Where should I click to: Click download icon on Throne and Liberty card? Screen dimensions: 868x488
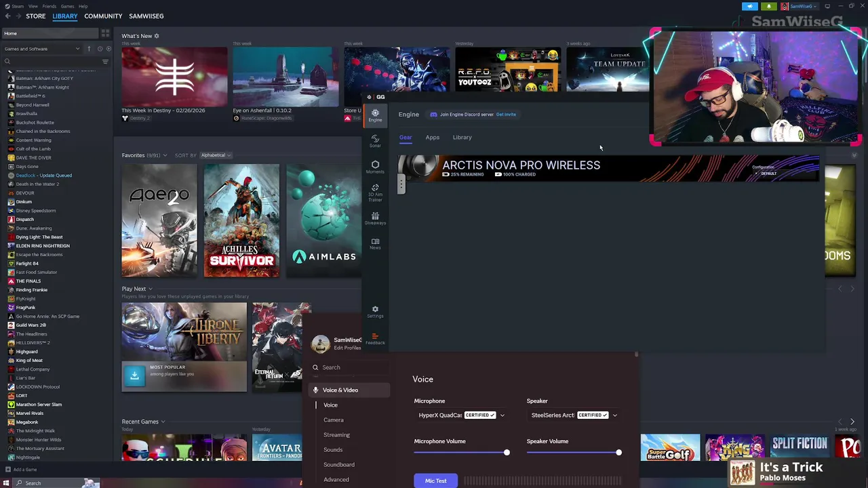[134, 375]
